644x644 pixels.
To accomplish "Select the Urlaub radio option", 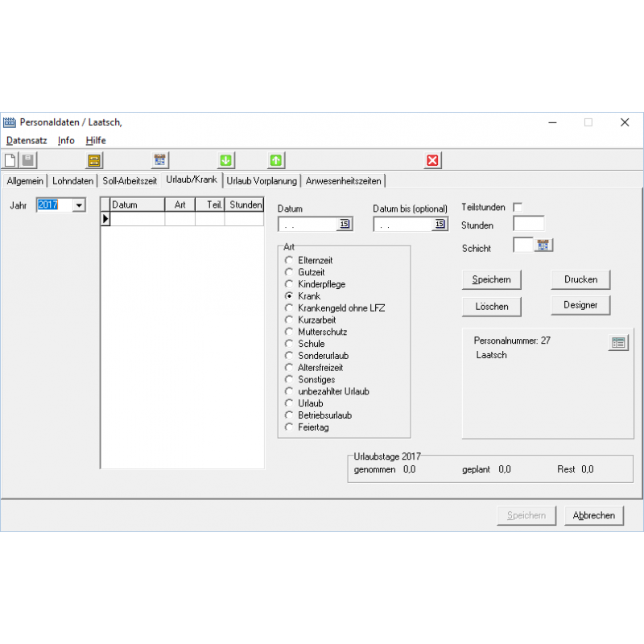I will pyautogui.click(x=289, y=403).
